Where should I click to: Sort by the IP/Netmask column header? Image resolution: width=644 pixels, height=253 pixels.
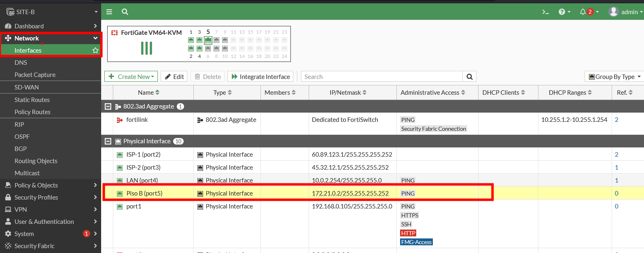coord(348,92)
